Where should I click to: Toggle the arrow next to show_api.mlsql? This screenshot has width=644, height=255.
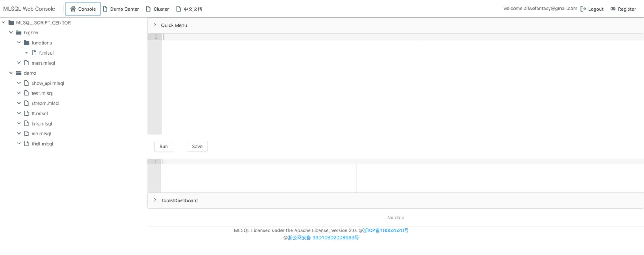tap(19, 83)
